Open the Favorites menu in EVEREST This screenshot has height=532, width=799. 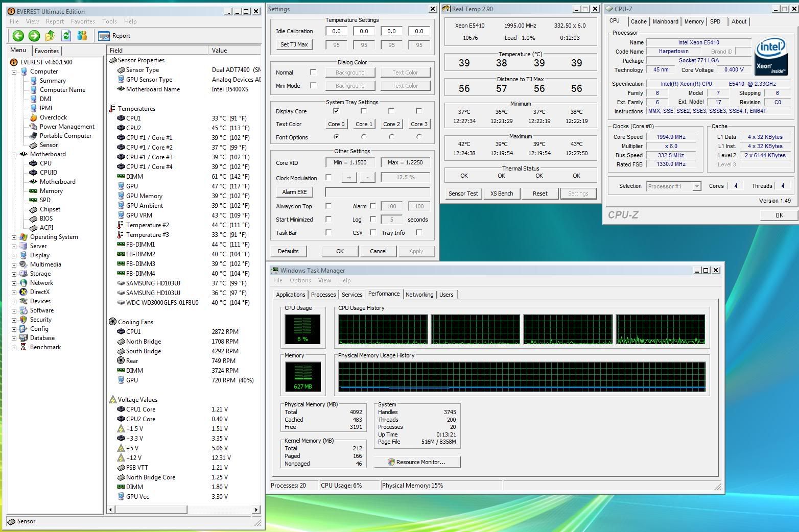coord(83,21)
